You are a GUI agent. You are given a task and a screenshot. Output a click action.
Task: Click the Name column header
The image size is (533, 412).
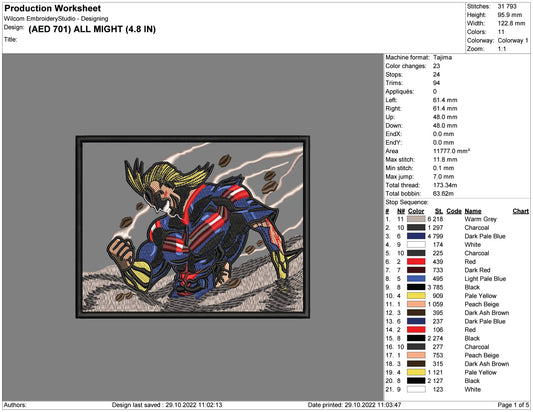coord(473,211)
